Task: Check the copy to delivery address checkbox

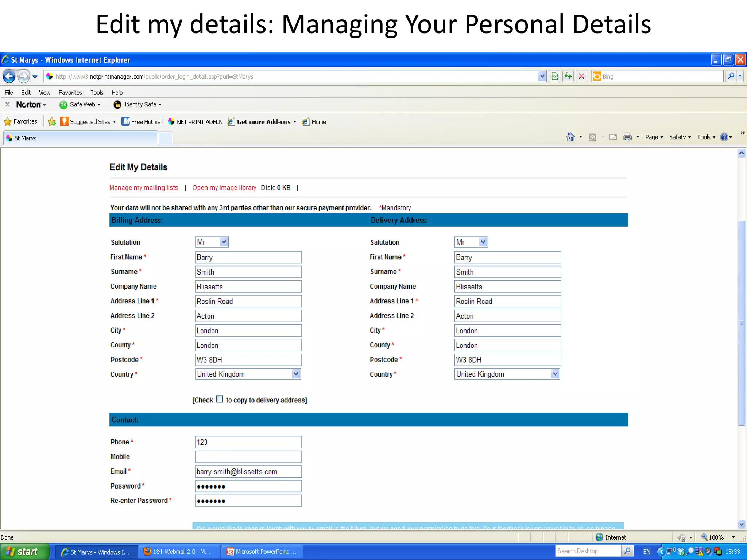Action: (220, 399)
